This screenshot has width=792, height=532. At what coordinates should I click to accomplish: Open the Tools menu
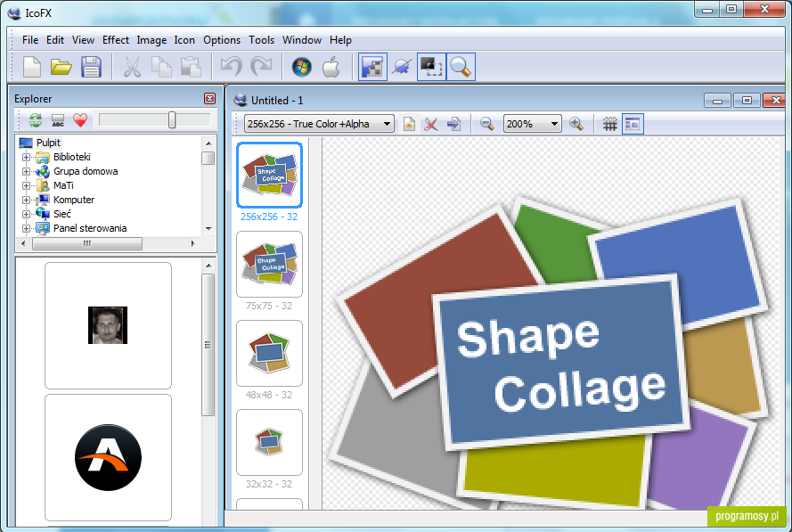(x=261, y=40)
